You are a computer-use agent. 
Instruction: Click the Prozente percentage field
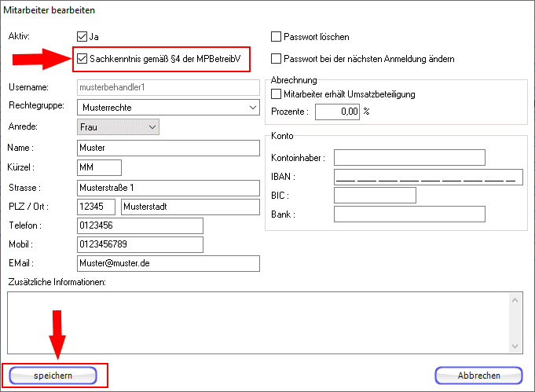[x=337, y=112]
